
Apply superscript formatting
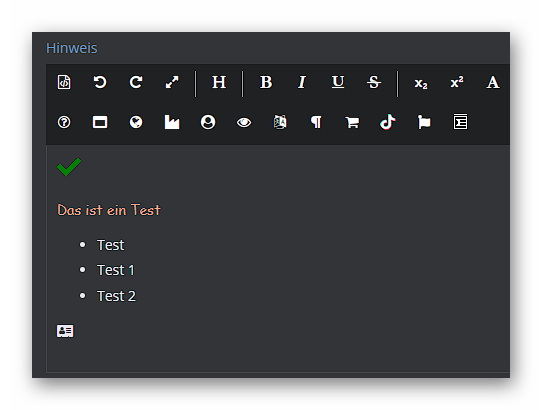[457, 82]
